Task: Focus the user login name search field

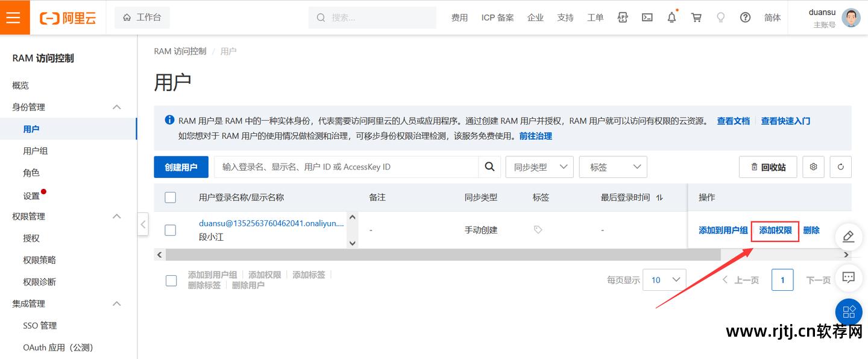Action: pyautogui.click(x=347, y=167)
